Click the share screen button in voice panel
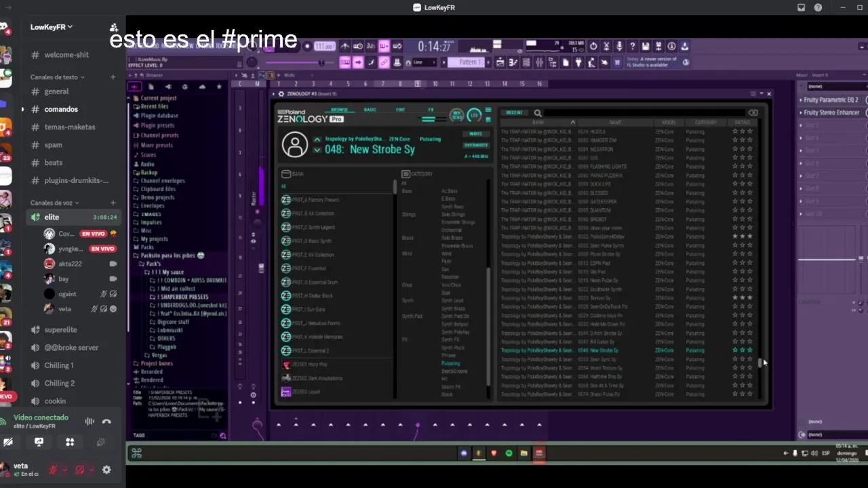The height and width of the screenshot is (488, 868). pyautogui.click(x=39, y=442)
